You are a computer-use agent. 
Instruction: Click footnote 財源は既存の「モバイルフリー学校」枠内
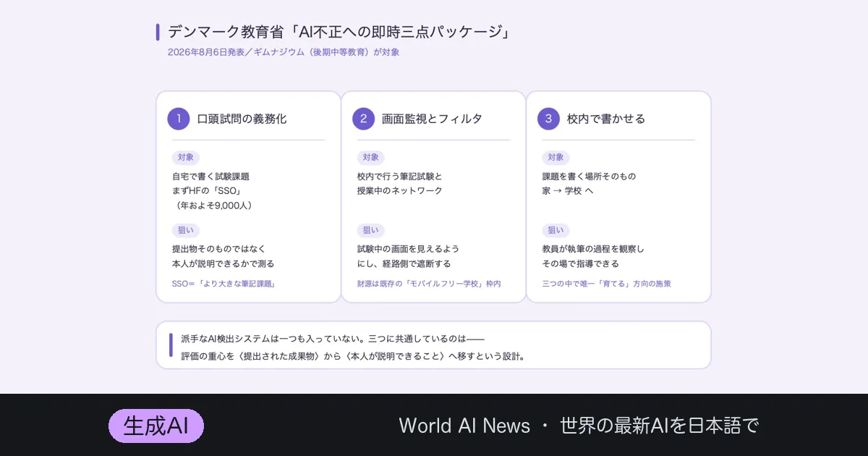[429, 284]
